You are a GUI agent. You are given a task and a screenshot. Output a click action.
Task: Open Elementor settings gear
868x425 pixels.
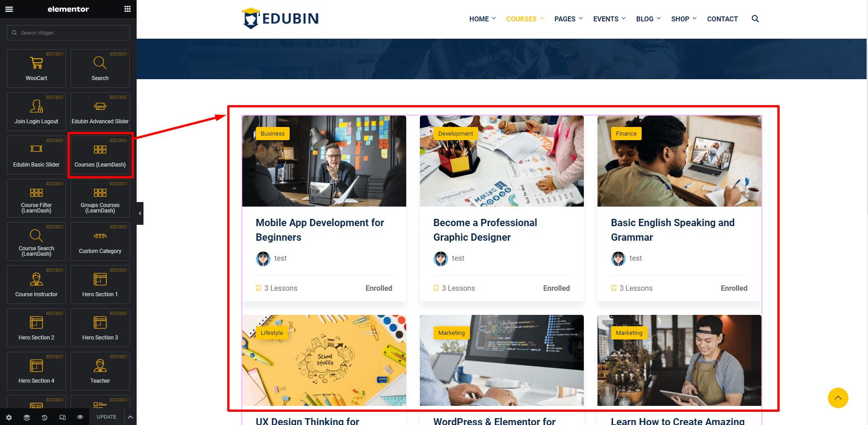click(9, 417)
